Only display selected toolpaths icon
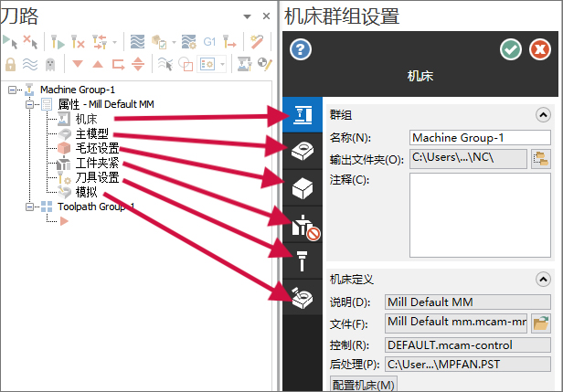 (x=165, y=64)
